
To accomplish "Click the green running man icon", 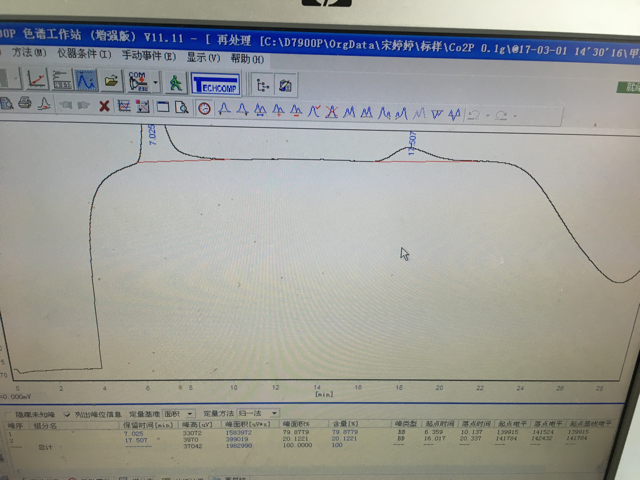I will (176, 83).
